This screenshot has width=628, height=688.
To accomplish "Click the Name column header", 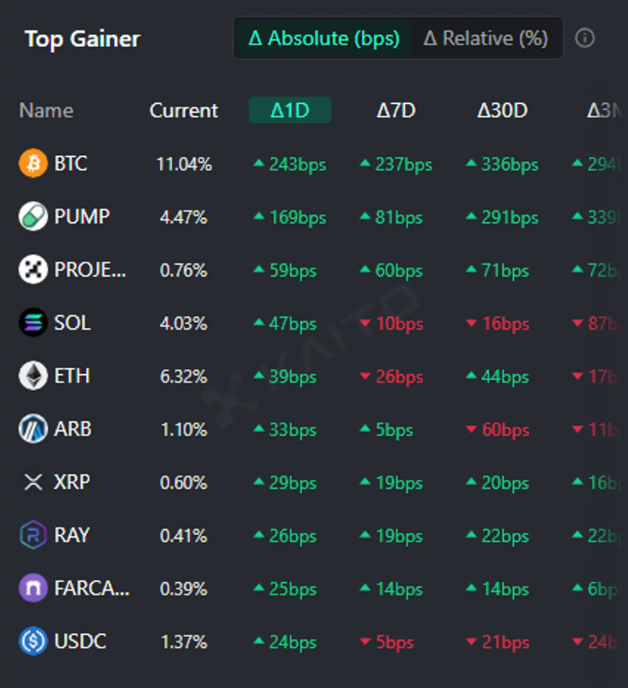I will 46,110.
